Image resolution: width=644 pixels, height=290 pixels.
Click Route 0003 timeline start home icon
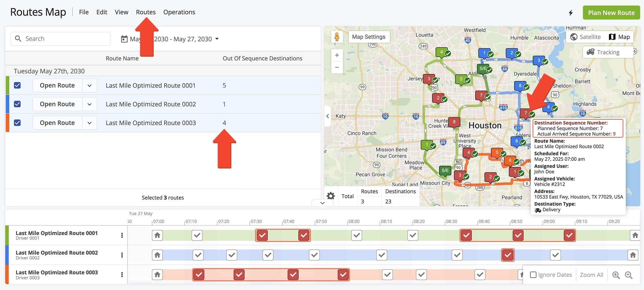click(x=157, y=275)
